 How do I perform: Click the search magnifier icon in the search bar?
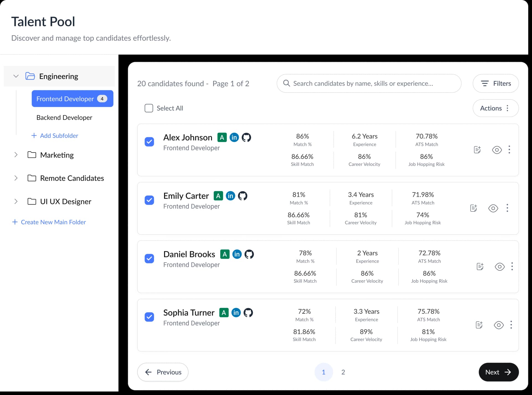coord(287,83)
